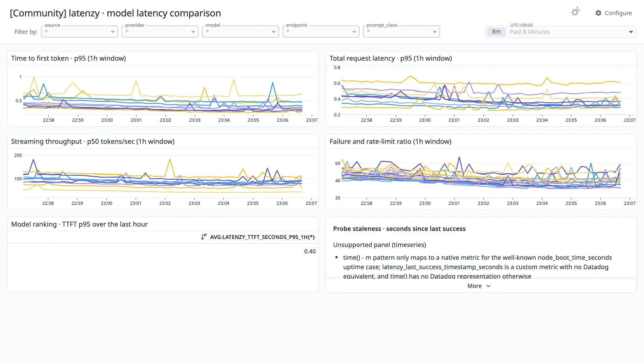Open the Configure dashboard button

(x=613, y=13)
